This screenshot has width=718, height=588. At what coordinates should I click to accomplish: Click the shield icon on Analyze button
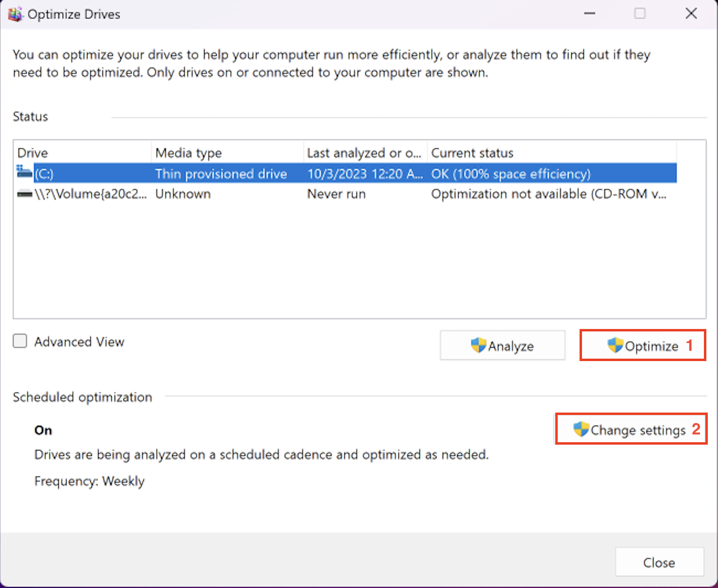pyautogui.click(x=478, y=346)
